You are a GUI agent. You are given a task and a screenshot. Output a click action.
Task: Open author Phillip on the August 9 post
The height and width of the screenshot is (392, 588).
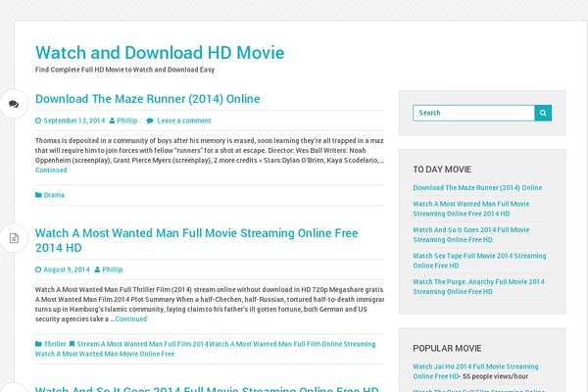[113, 269]
